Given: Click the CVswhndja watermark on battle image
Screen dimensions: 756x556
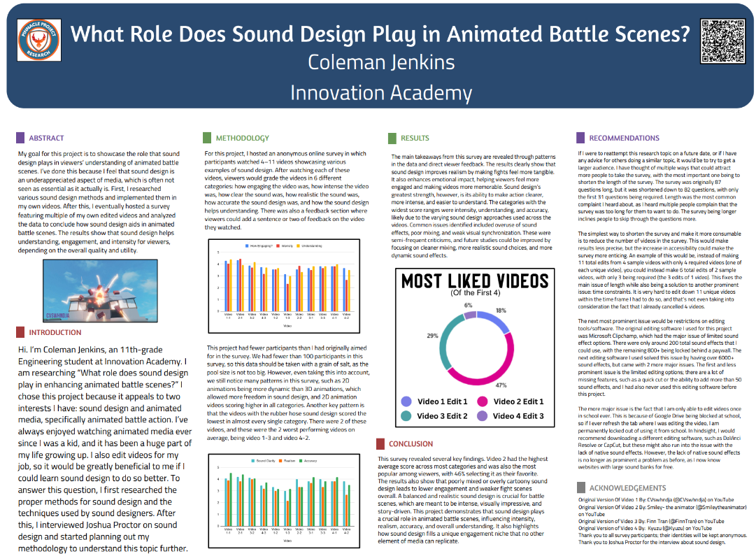Looking at the screenshot, I should [58, 316].
